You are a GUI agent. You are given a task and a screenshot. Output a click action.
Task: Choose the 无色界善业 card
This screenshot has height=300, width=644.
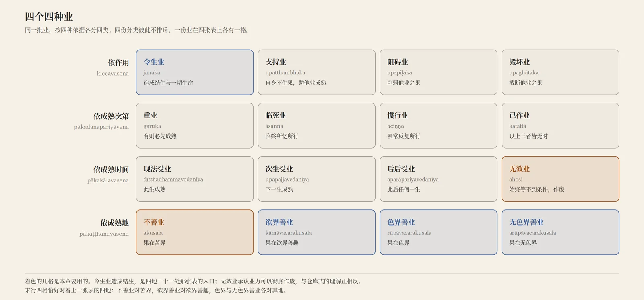560,232
